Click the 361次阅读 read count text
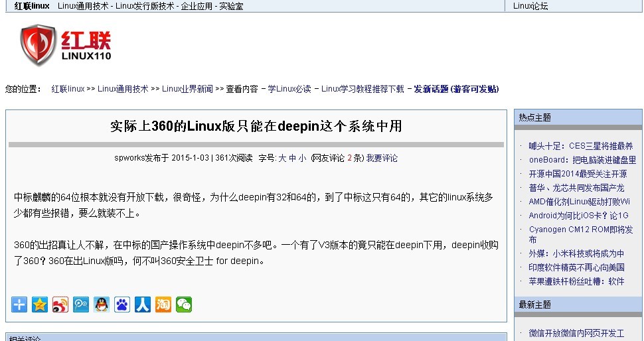The image size is (644, 341). tap(234, 159)
